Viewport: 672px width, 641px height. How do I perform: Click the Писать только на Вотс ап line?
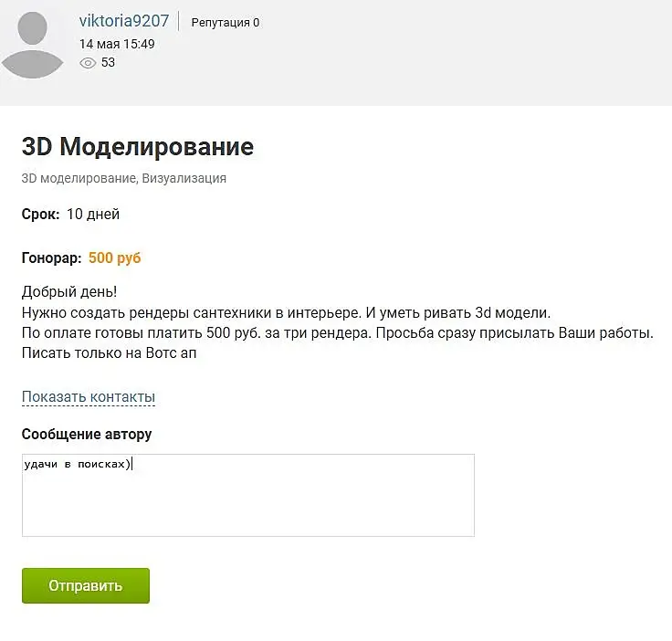(110, 353)
